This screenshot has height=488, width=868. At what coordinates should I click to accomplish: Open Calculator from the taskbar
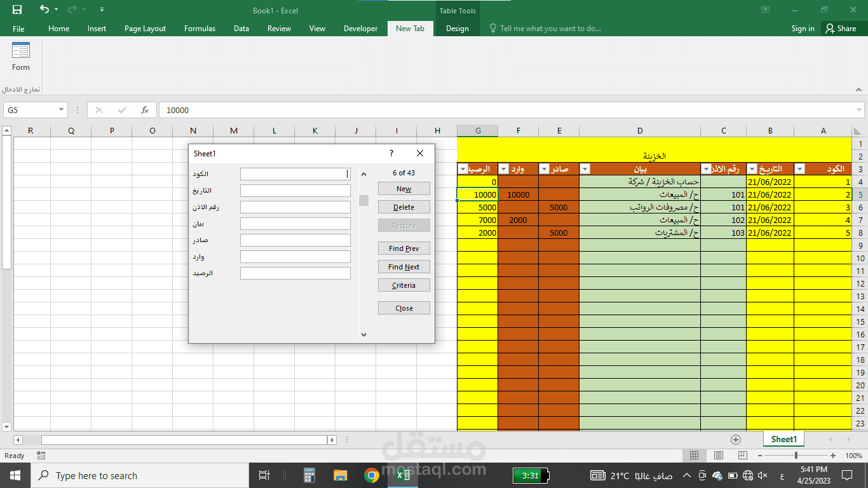[309, 475]
